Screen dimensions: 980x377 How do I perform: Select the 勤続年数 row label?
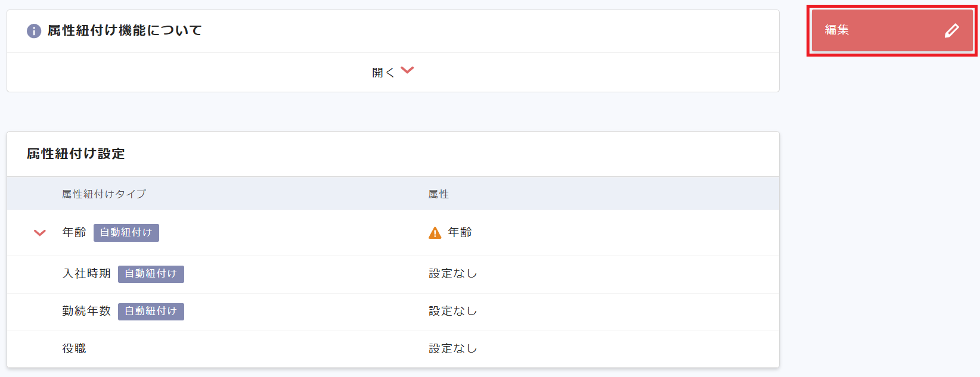(x=86, y=311)
